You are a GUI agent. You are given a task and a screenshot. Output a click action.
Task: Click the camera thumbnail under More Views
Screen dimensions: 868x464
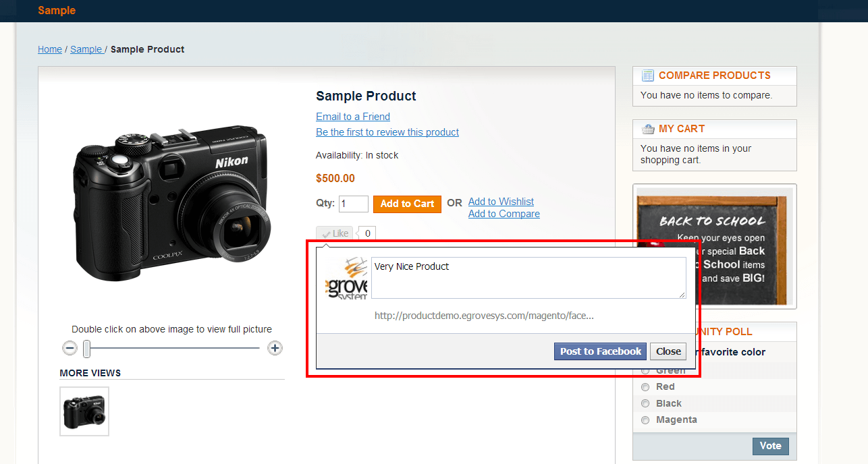84,411
